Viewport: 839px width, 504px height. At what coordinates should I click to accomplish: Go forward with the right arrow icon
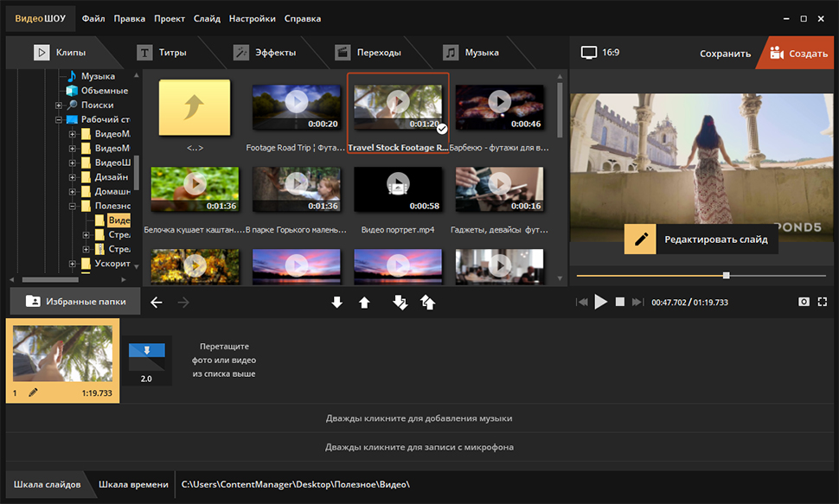[183, 303]
